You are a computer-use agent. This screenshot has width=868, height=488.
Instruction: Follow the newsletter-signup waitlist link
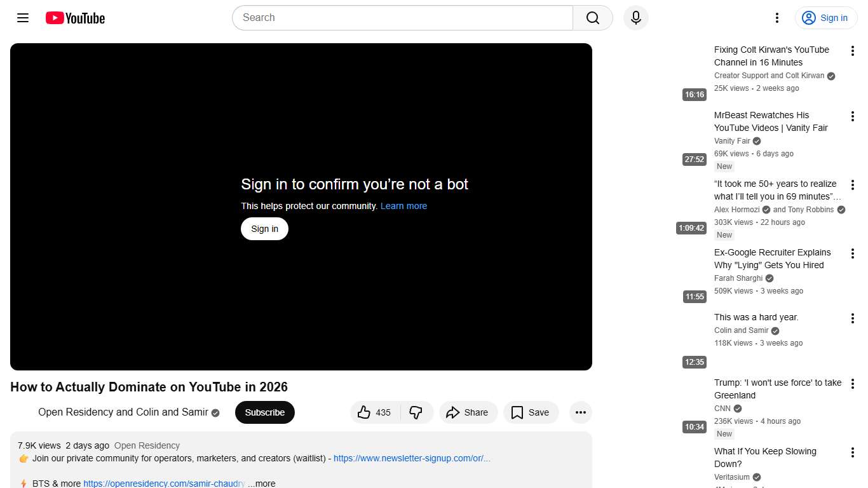click(412, 458)
